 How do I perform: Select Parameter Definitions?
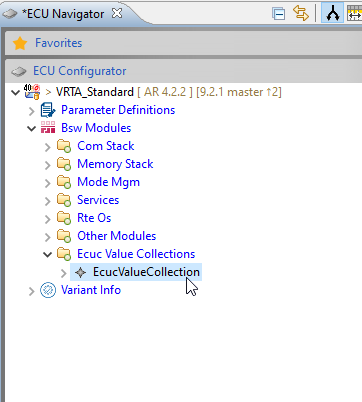coord(118,110)
